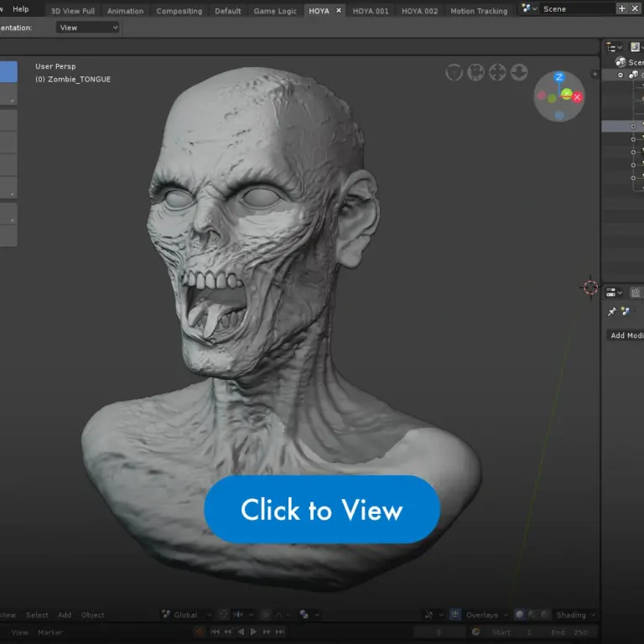644x644 pixels.
Task: Switch to the Motion Tracking workspace tab
Action: coord(479,11)
